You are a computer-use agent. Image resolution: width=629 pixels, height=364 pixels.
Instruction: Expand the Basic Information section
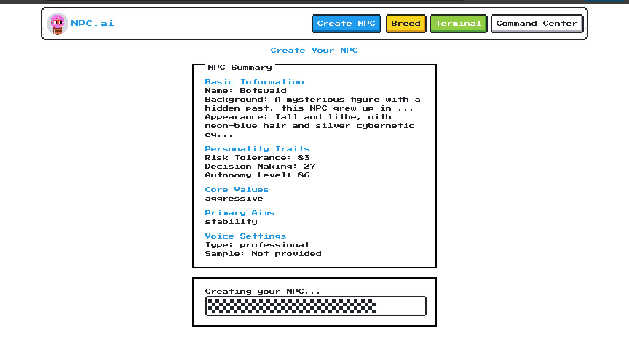(x=254, y=82)
